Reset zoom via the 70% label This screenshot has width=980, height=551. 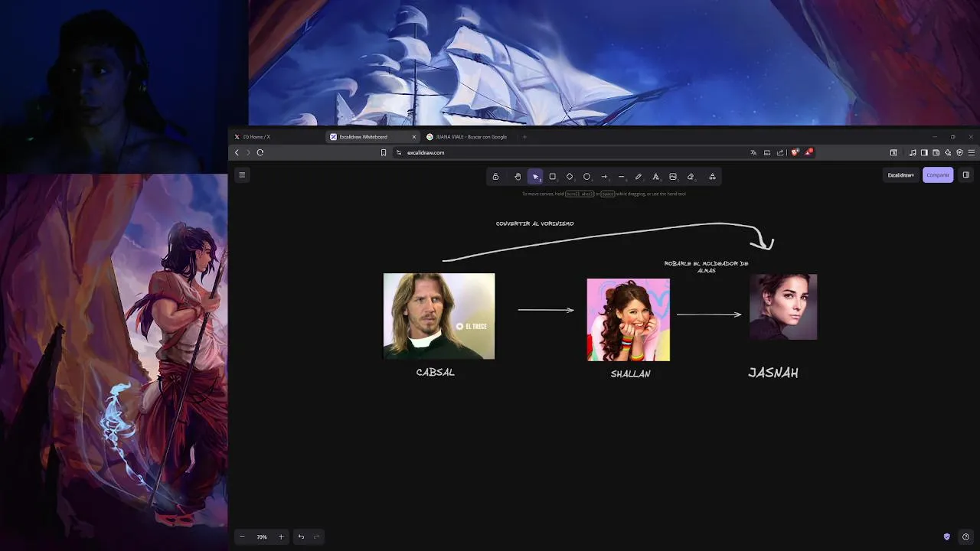pos(262,537)
